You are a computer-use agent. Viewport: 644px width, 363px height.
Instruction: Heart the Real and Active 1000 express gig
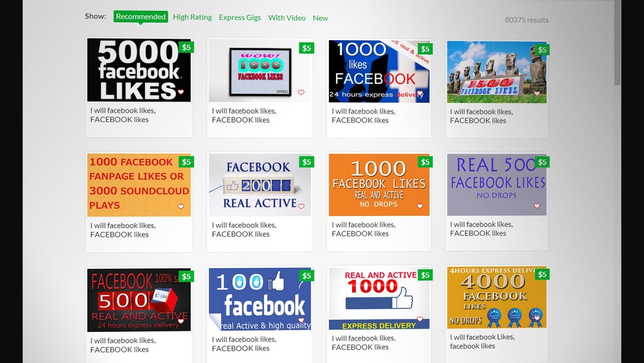click(x=420, y=320)
